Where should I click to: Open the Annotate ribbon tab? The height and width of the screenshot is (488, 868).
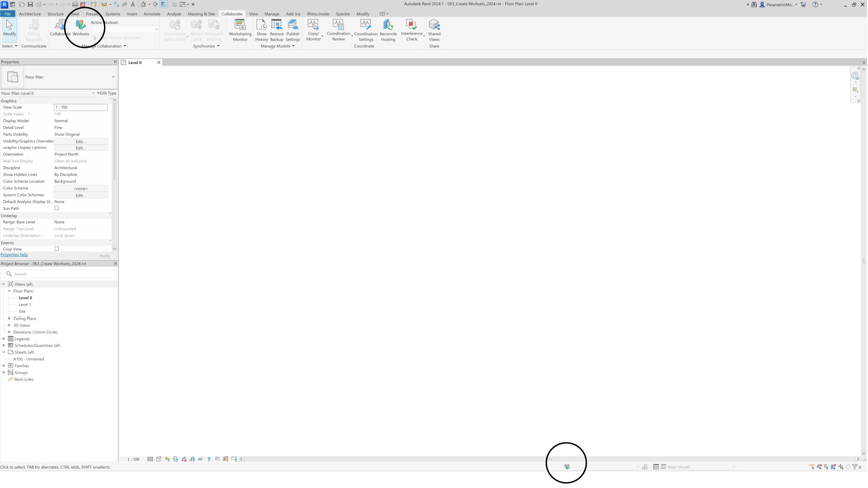tap(152, 14)
